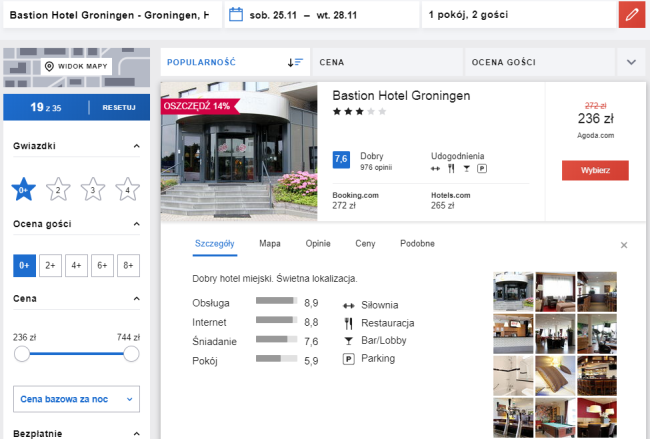Click the Restauracja cutlery icon in details

(x=349, y=323)
